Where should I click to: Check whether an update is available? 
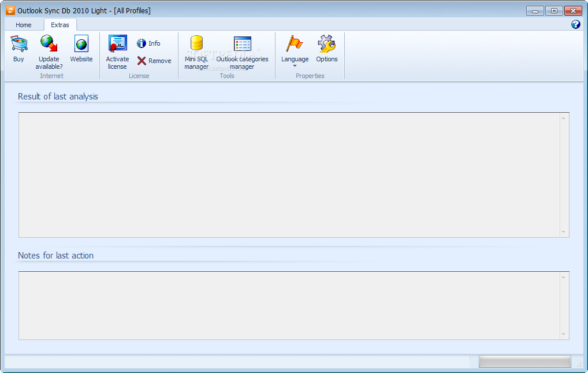pyautogui.click(x=49, y=52)
